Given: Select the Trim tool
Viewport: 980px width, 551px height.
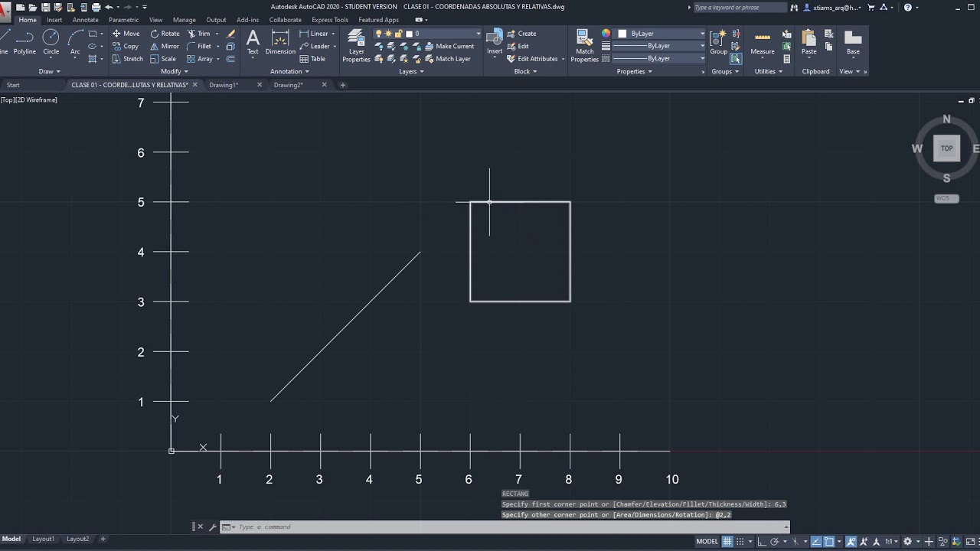Looking at the screenshot, I should coord(198,34).
